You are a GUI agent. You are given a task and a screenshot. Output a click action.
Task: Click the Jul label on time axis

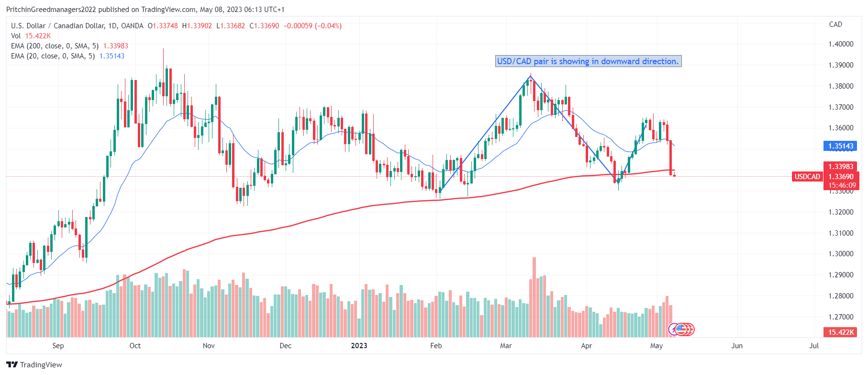(814, 346)
